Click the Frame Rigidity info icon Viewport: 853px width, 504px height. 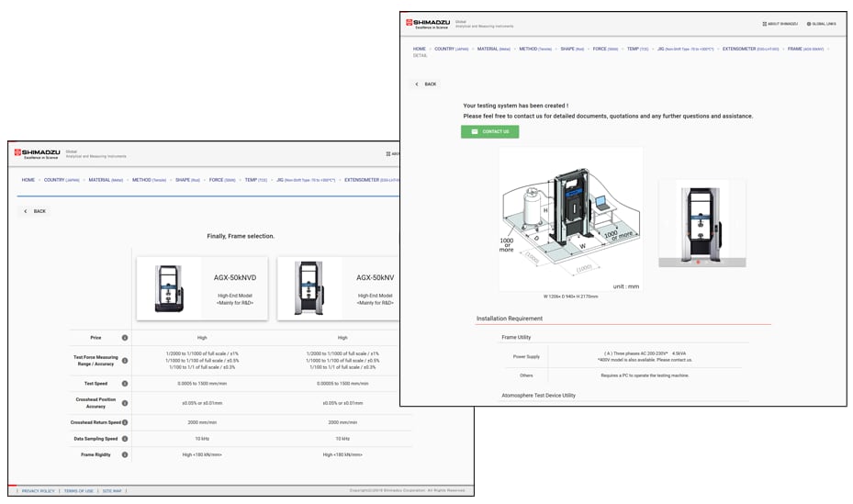point(125,454)
